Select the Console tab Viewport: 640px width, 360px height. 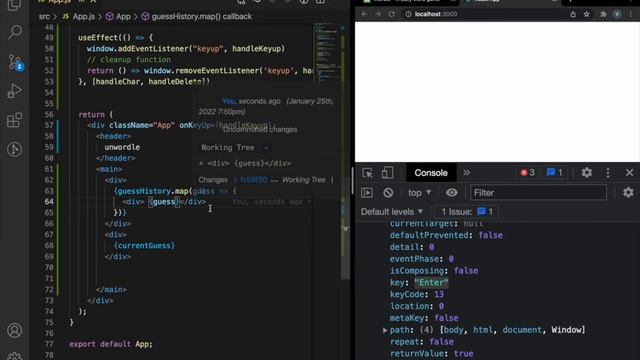[x=431, y=173]
